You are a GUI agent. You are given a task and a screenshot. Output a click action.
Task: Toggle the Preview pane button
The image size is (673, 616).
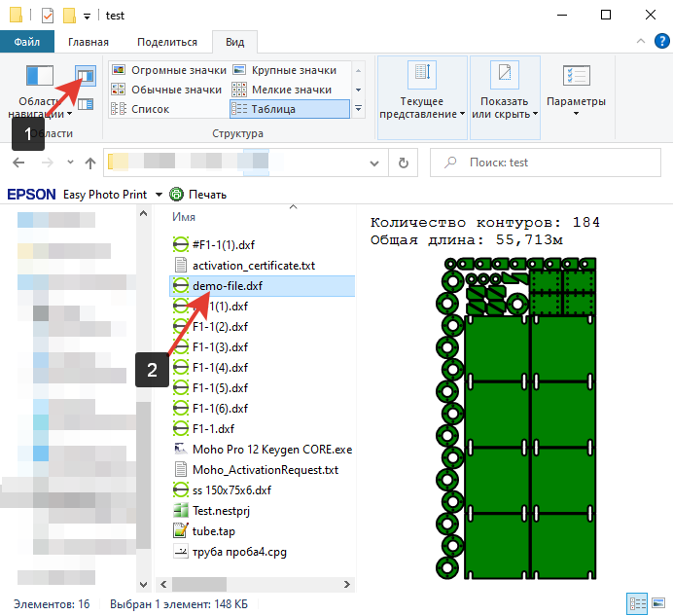86,76
